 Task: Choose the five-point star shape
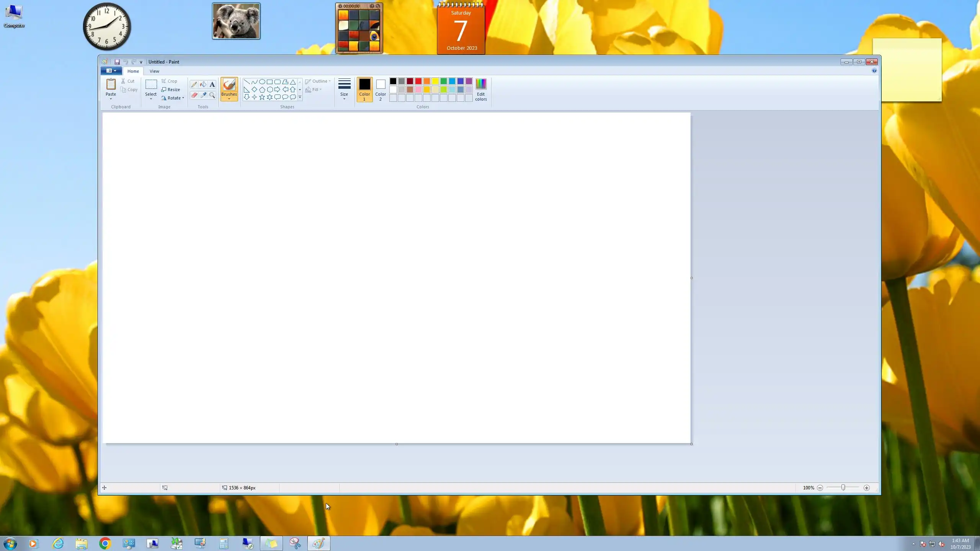(x=262, y=97)
